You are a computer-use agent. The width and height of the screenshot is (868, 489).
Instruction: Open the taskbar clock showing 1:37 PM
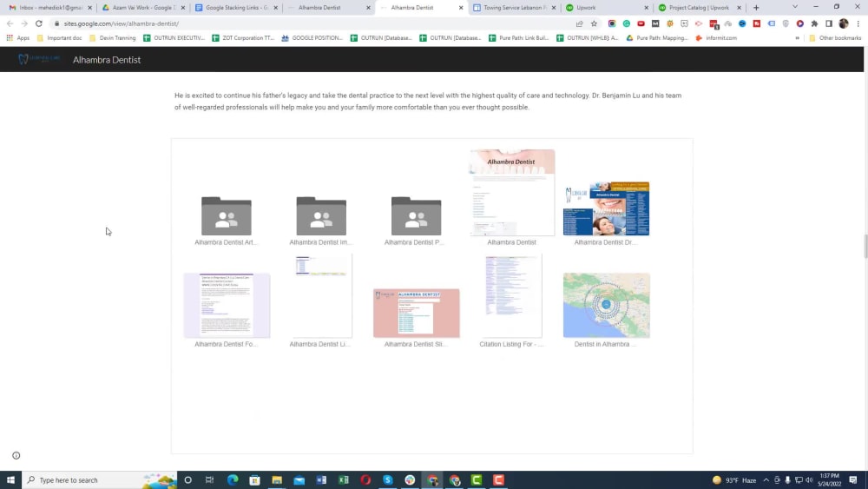coord(829,479)
